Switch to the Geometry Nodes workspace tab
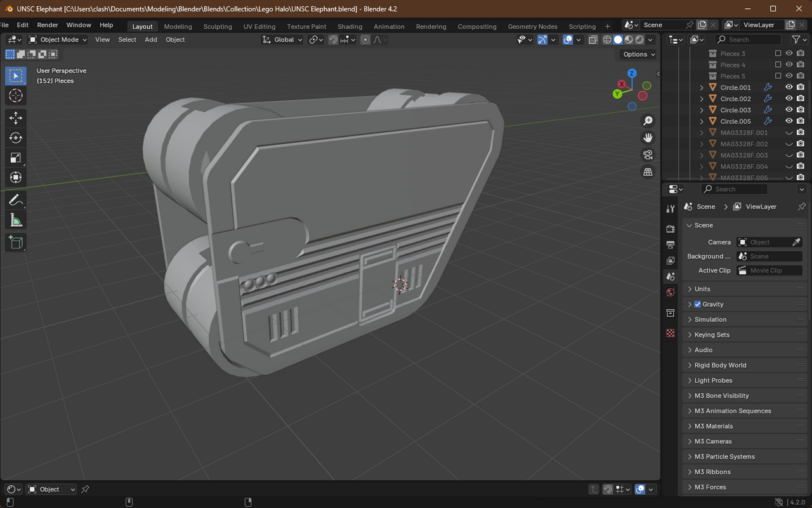Viewport: 812px width, 508px height. 532,27
